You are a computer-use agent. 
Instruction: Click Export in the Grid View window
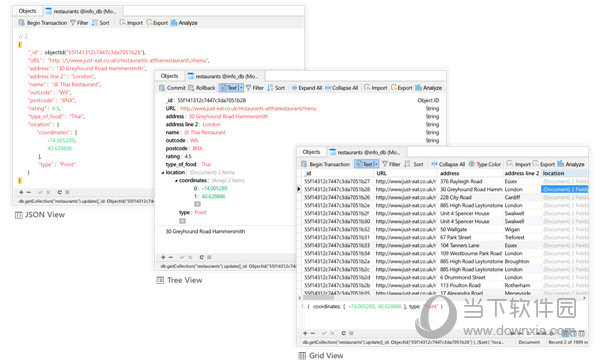click(x=544, y=164)
